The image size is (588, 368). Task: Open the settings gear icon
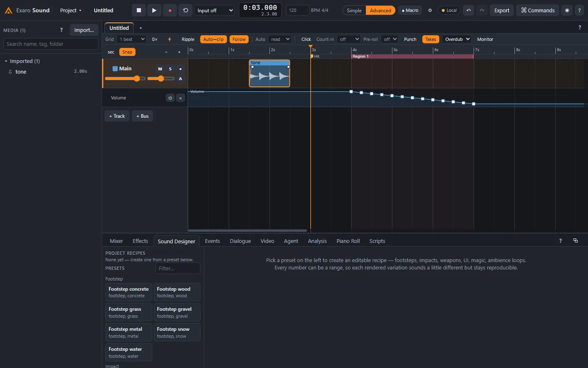tap(430, 10)
